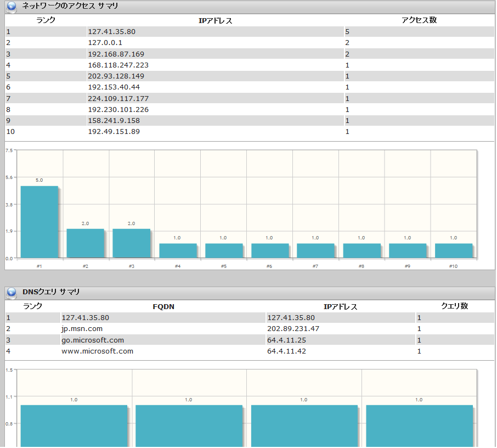
Task: Open the jp.msn.com FQDN entry
Action: 82,329
